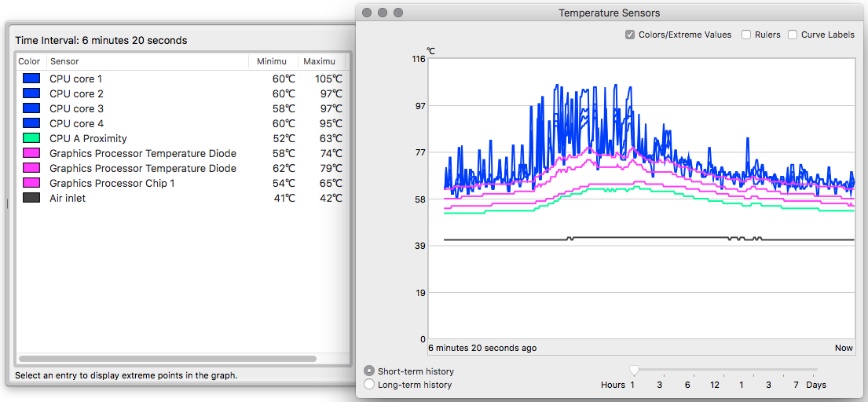The image size is (868, 402).
Task: Sort by the Color column header
Action: [x=29, y=61]
